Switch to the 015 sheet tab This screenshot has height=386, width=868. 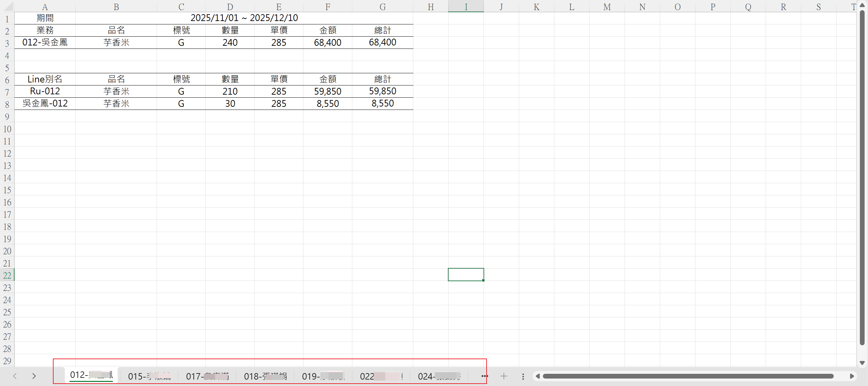pyautogui.click(x=149, y=377)
